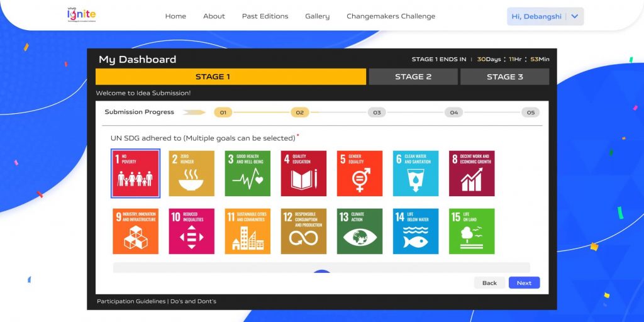
Task: Click the 53Min countdown value
Action: pos(540,60)
